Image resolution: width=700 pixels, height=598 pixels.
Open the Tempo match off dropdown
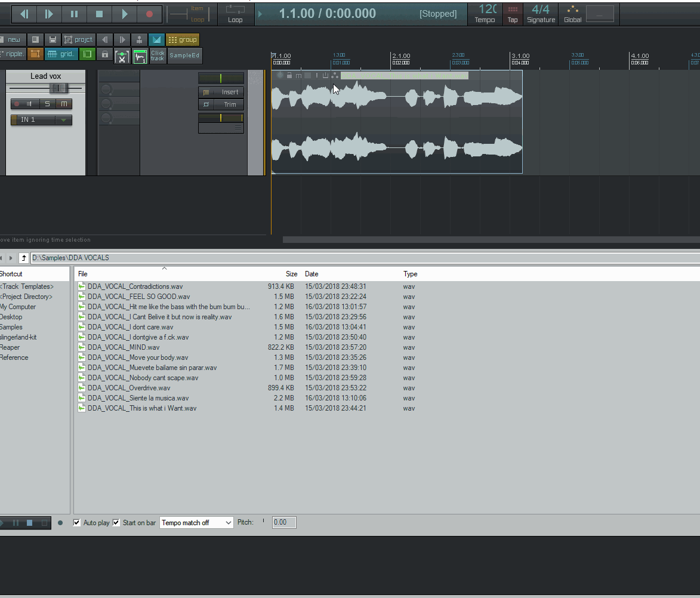coord(196,523)
